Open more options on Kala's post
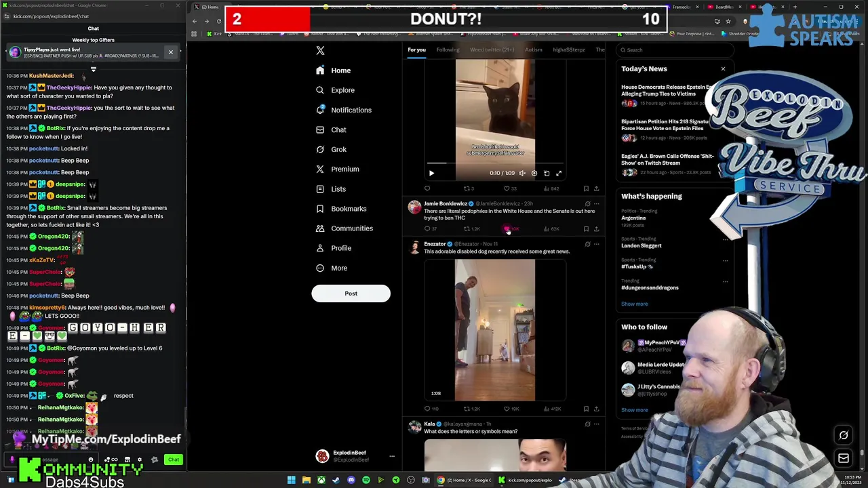 tap(597, 424)
